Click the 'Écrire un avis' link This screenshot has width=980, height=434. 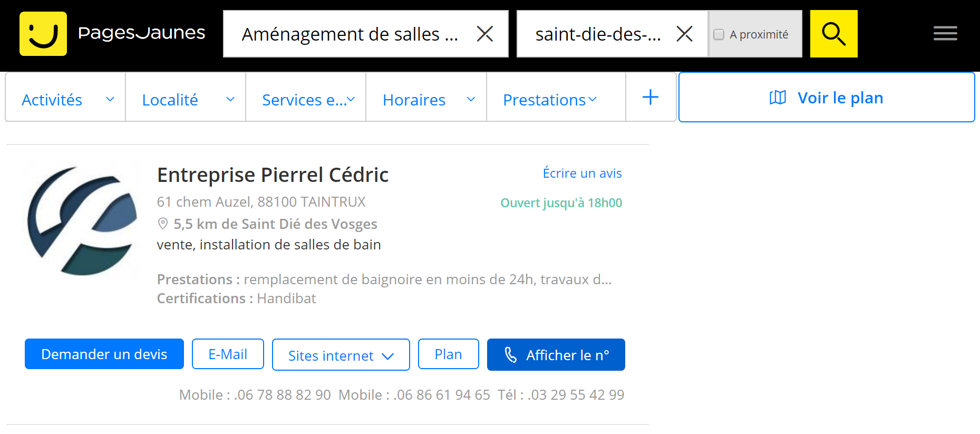pyautogui.click(x=582, y=173)
